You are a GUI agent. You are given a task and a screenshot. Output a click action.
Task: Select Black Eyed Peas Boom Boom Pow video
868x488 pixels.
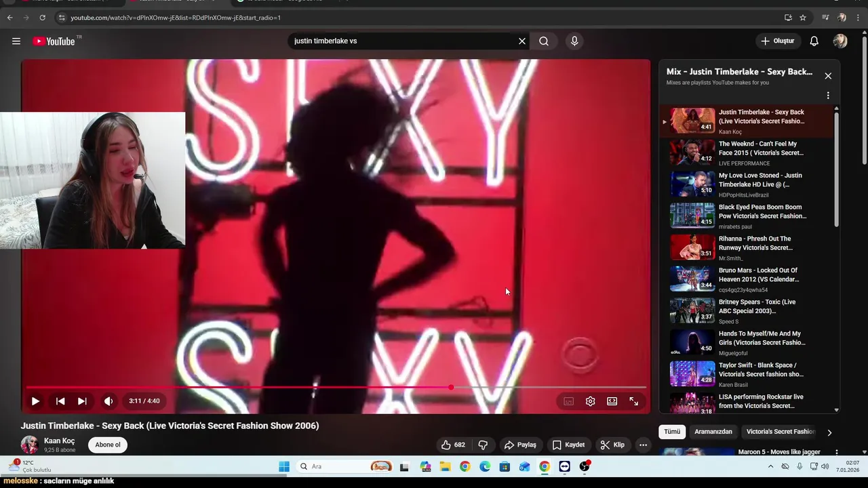pos(746,216)
